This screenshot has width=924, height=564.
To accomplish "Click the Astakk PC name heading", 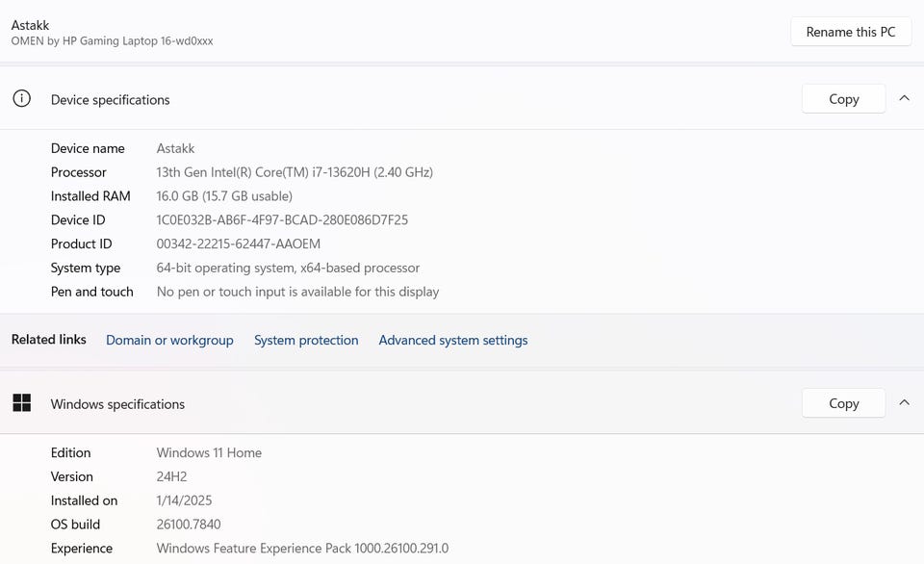I will 31,25.
